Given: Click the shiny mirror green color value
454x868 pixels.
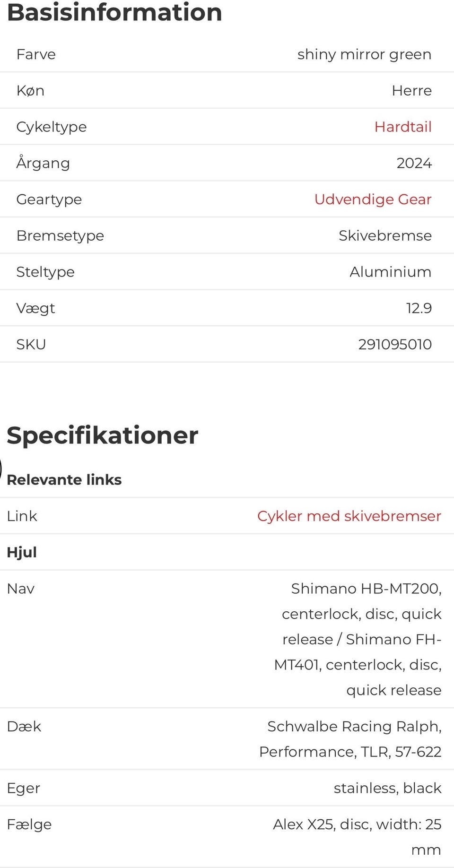Looking at the screenshot, I should [364, 54].
